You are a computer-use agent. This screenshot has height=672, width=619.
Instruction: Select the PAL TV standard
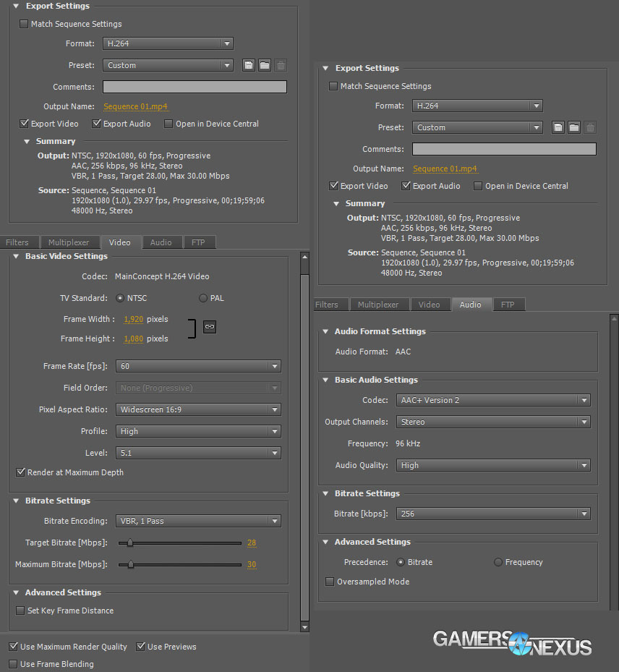[x=202, y=298]
